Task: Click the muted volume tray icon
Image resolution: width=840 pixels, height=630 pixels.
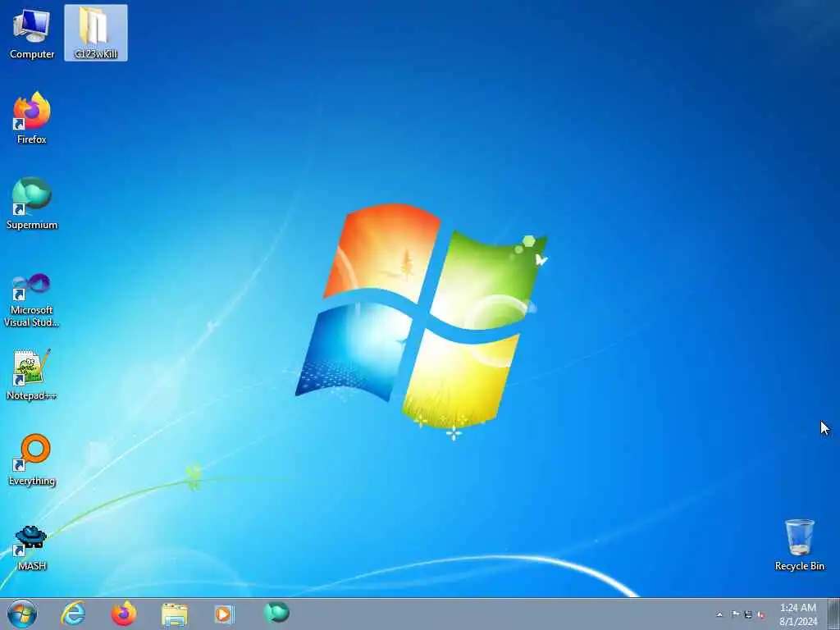Action: pos(760,614)
